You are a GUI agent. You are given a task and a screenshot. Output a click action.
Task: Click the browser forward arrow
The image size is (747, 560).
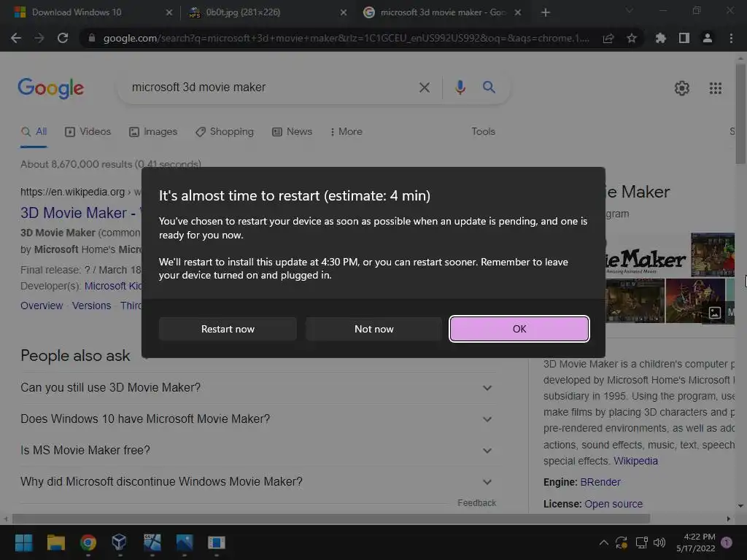pos(39,38)
